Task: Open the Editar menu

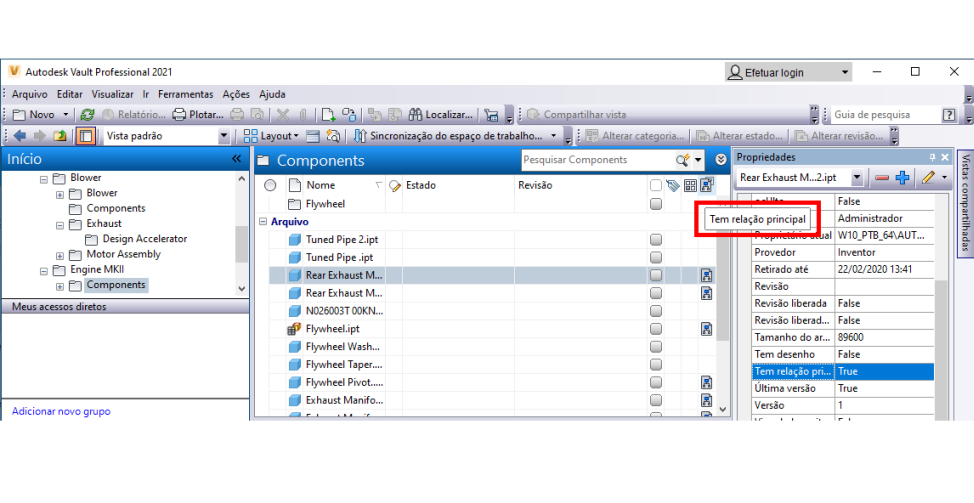Action: pos(70,94)
